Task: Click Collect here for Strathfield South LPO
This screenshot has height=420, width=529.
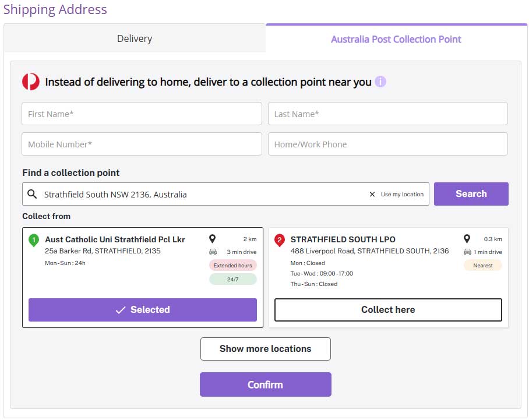Action: [x=388, y=310]
